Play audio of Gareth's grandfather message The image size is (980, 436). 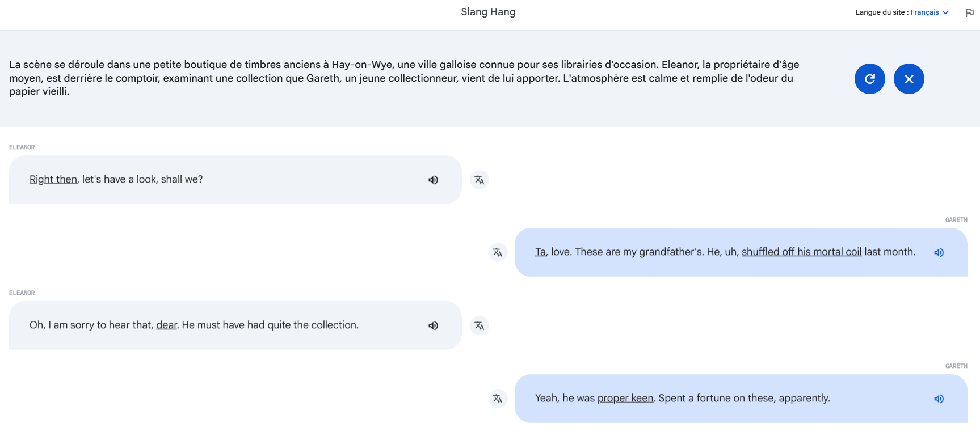pos(939,252)
